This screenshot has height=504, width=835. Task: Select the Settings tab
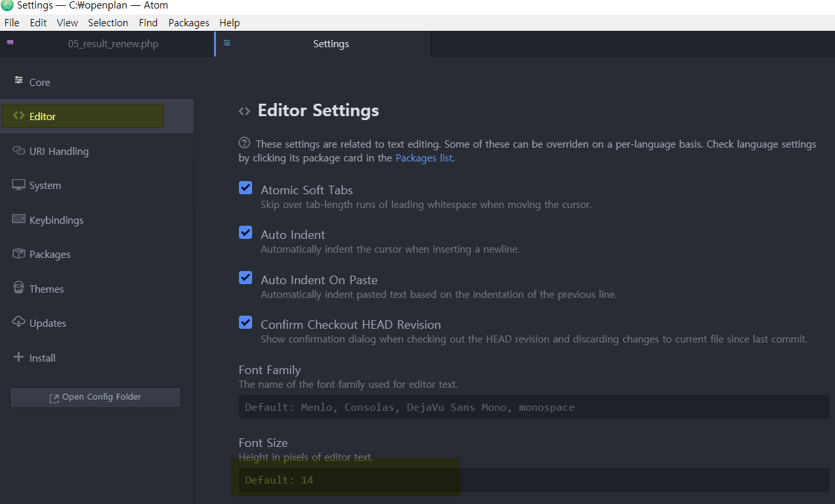coord(323,44)
